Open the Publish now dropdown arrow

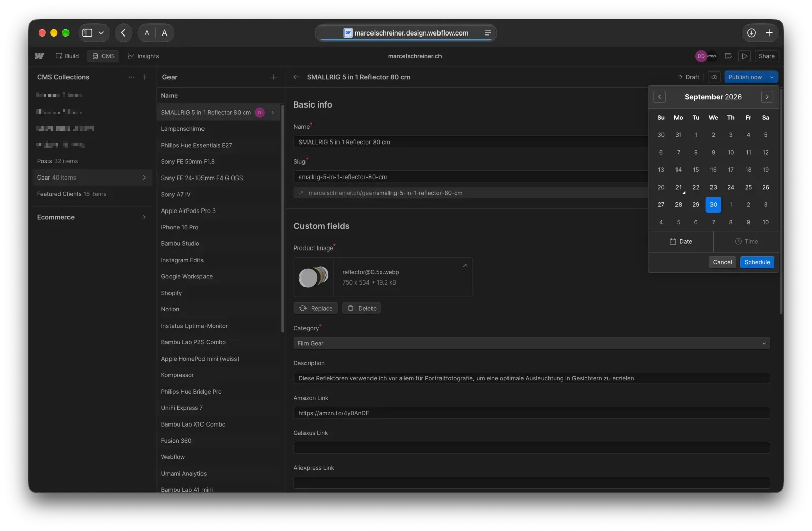[772, 77]
